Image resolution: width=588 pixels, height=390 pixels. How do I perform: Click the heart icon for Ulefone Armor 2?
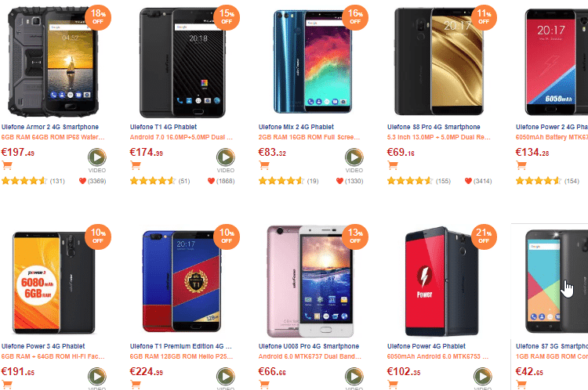82,181
